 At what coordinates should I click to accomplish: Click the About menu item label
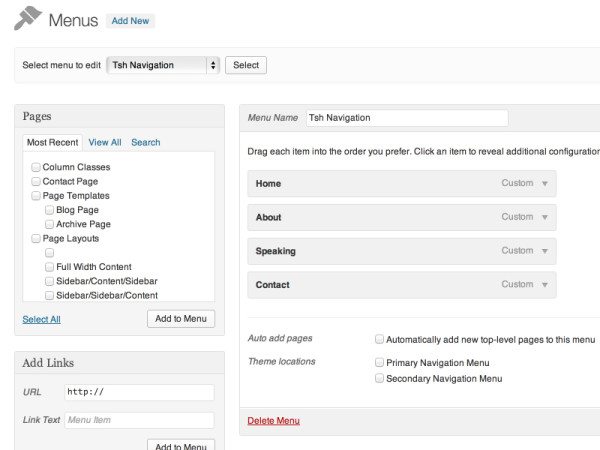(x=269, y=217)
